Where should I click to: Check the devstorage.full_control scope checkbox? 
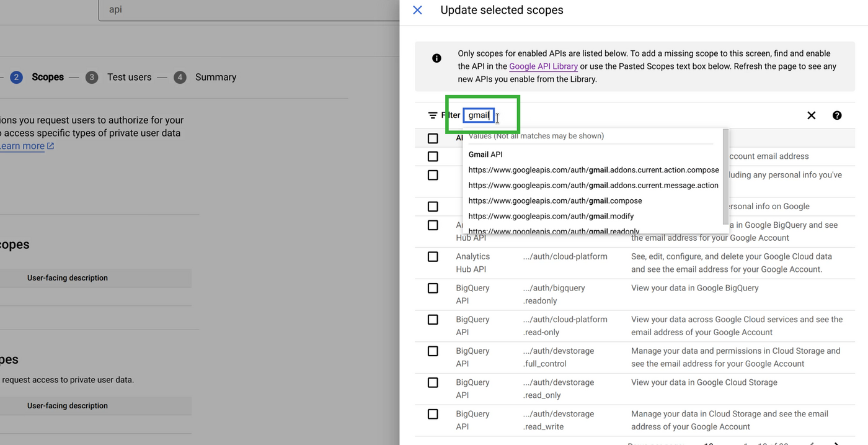(x=432, y=351)
